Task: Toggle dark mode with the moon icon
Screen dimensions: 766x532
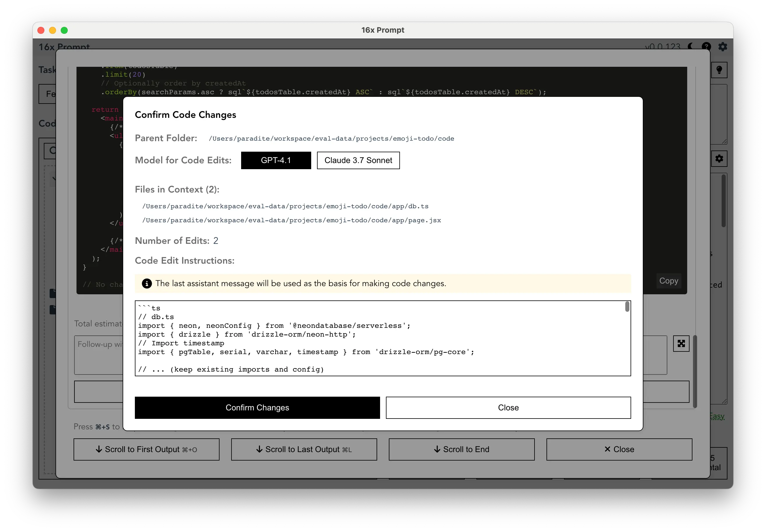Action: (x=691, y=46)
